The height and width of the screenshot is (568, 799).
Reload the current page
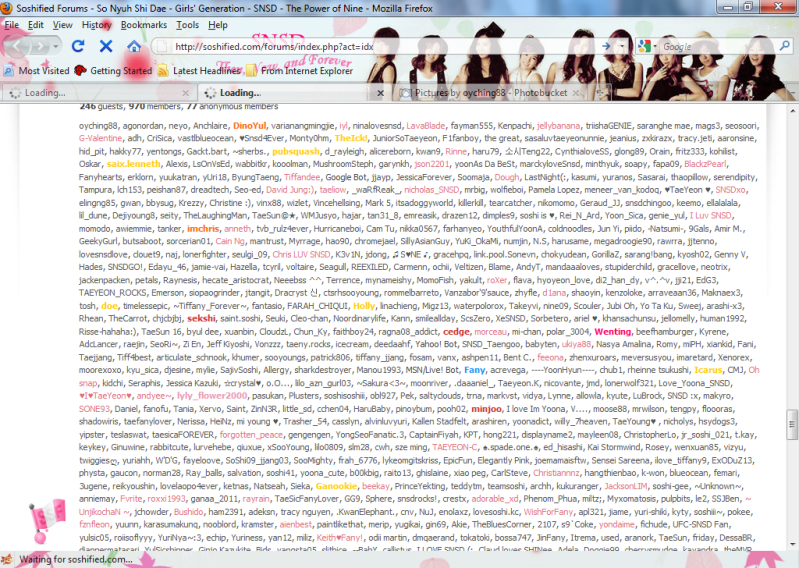click(x=78, y=46)
